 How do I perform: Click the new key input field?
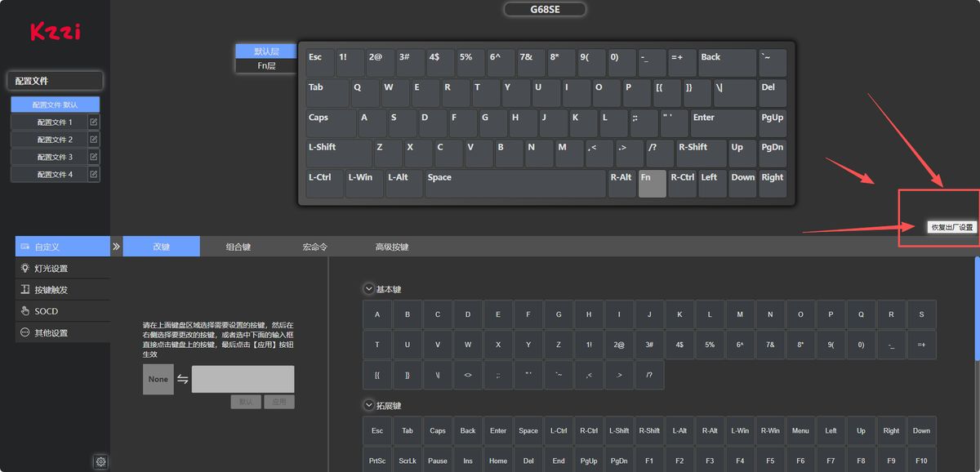click(243, 379)
